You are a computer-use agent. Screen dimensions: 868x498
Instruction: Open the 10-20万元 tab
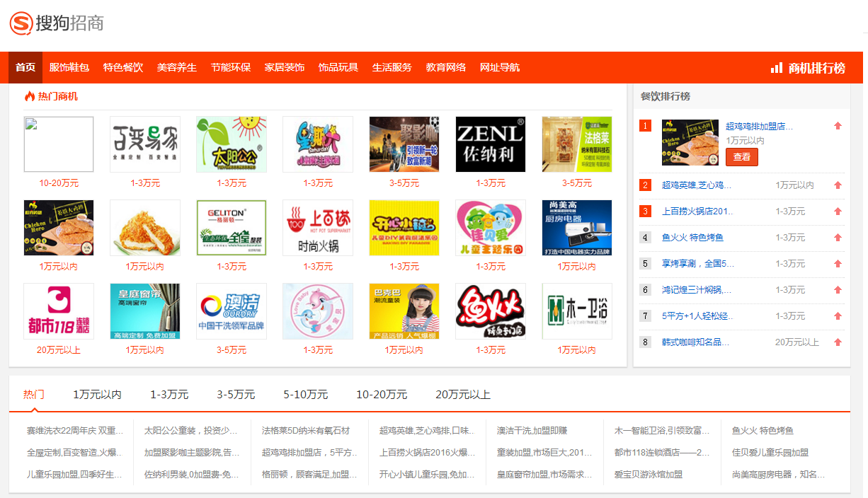click(x=382, y=394)
